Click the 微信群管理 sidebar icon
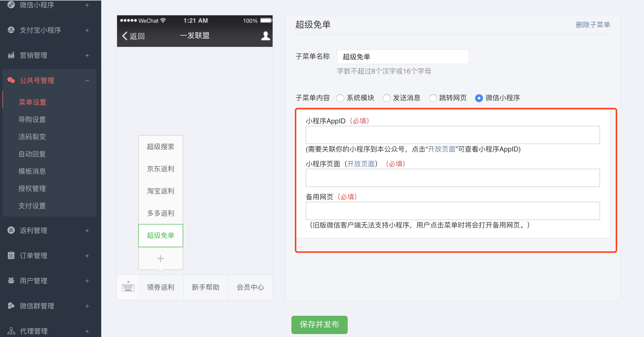The width and height of the screenshot is (644, 337). point(11,305)
